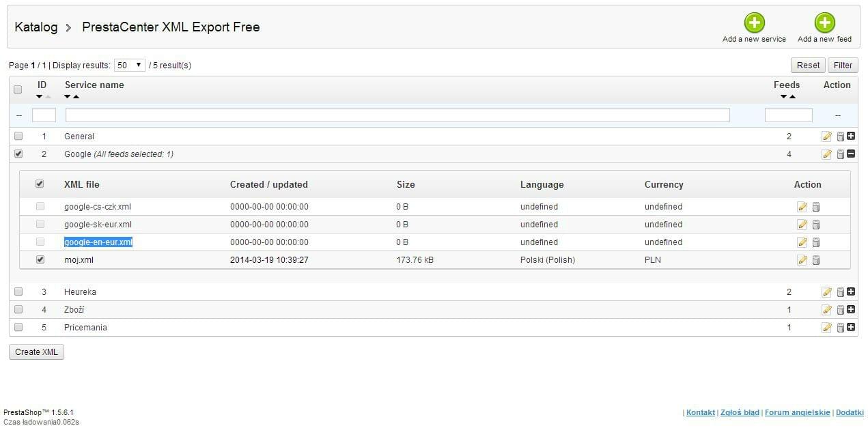The height and width of the screenshot is (428, 868).
Task: Edit the Pricemania service with pencil icon
Action: tap(826, 328)
